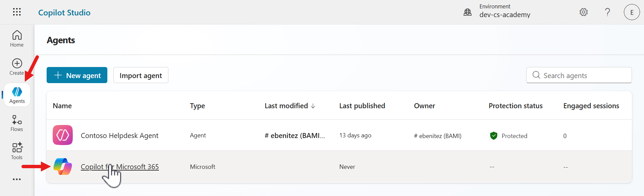Open the Copilot for Microsoft 365 link

point(120,167)
